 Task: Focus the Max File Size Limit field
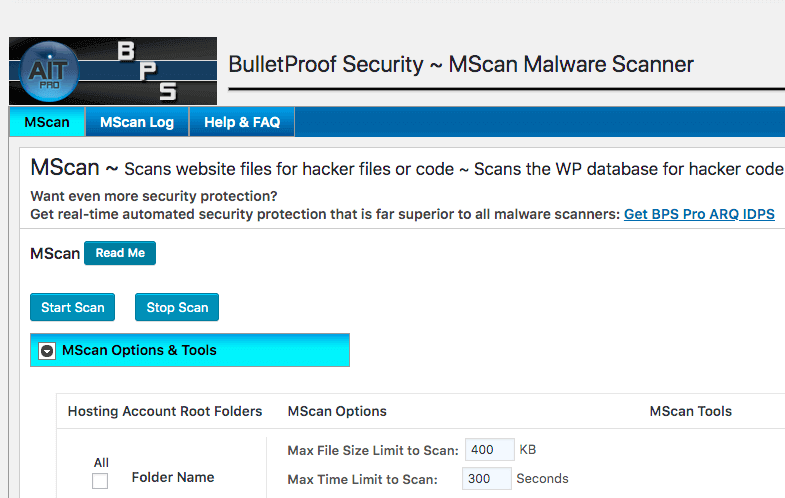coord(490,450)
